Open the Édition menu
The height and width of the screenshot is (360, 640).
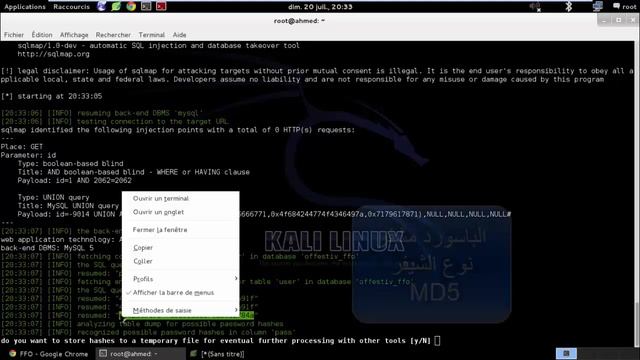[x=42, y=35]
